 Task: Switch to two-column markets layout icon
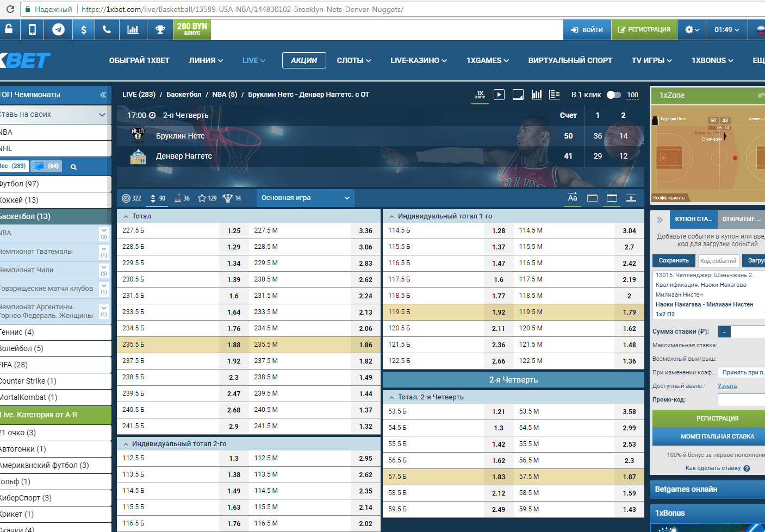[612, 198]
